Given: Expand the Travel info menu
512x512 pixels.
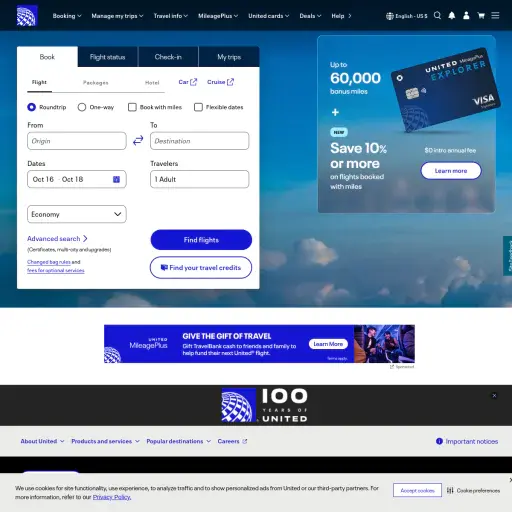Looking at the screenshot, I should 171,16.
